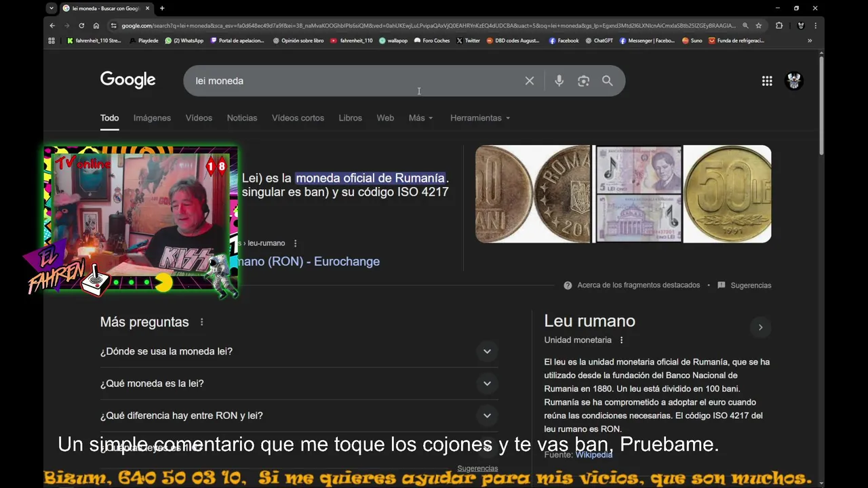The width and height of the screenshot is (868, 488).
Task: Open the Google account avatar
Action: (x=794, y=81)
